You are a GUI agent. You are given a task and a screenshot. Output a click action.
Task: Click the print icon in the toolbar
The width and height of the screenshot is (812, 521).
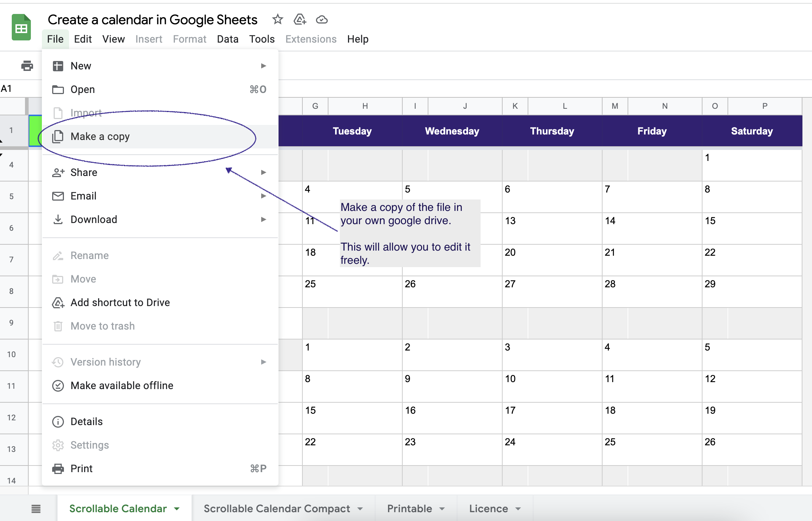27,66
